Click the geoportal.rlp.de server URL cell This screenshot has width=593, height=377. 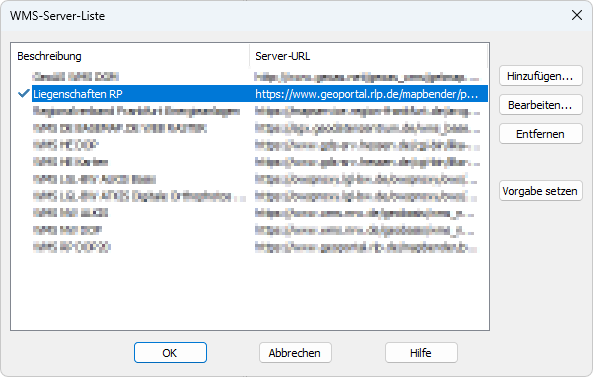(366, 94)
